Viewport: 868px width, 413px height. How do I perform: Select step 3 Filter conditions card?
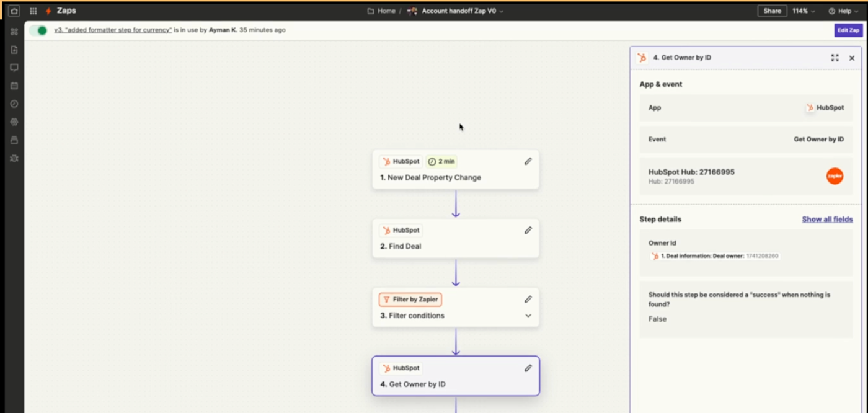tap(456, 307)
